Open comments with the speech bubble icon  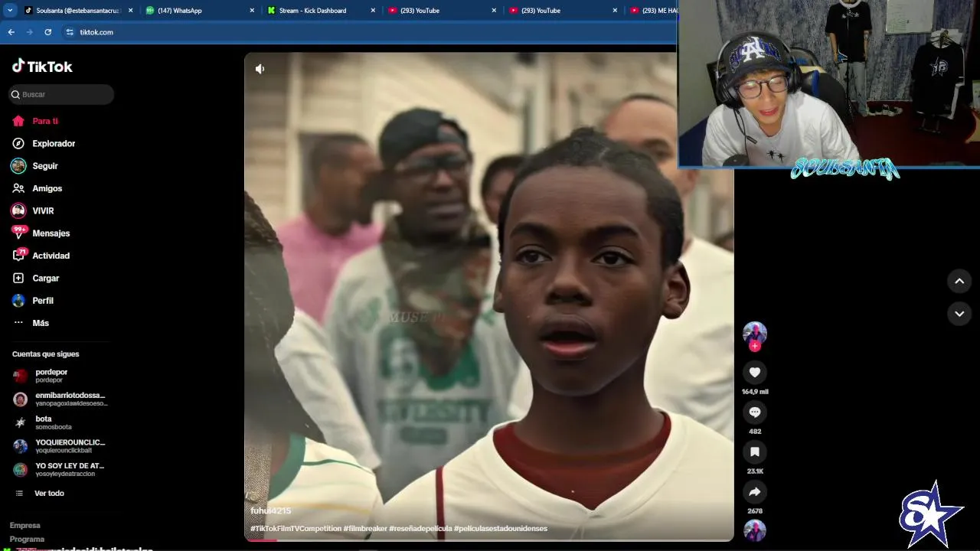tap(755, 412)
